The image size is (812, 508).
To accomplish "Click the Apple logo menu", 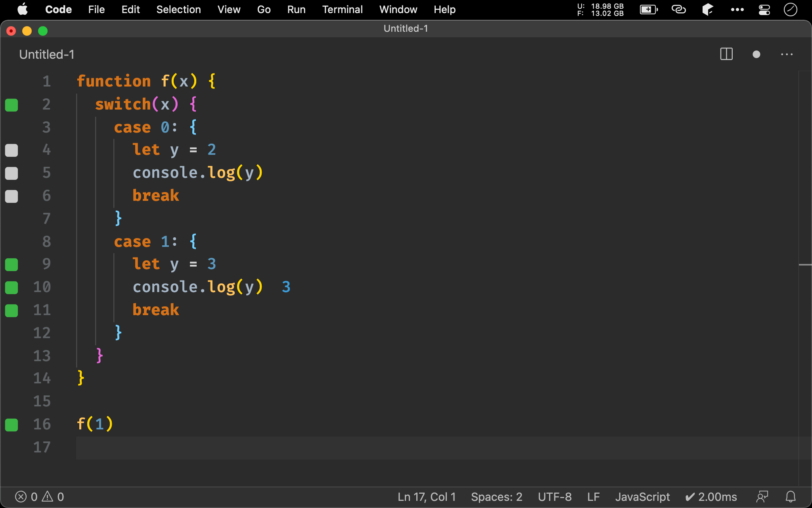I will [23, 10].
